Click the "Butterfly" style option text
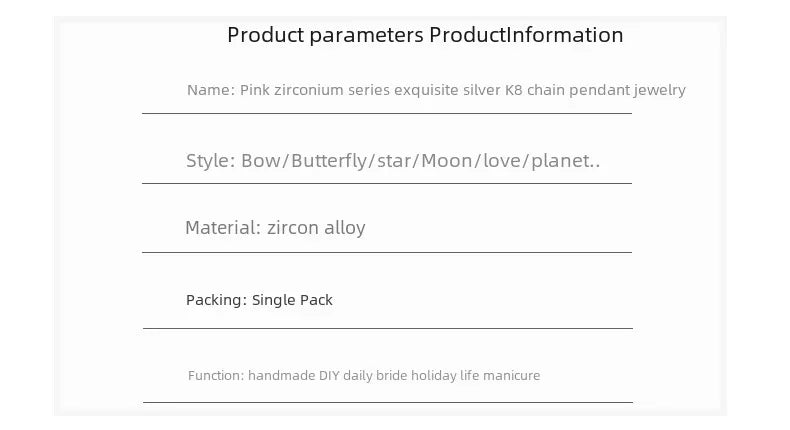790x430 pixels. (x=328, y=161)
